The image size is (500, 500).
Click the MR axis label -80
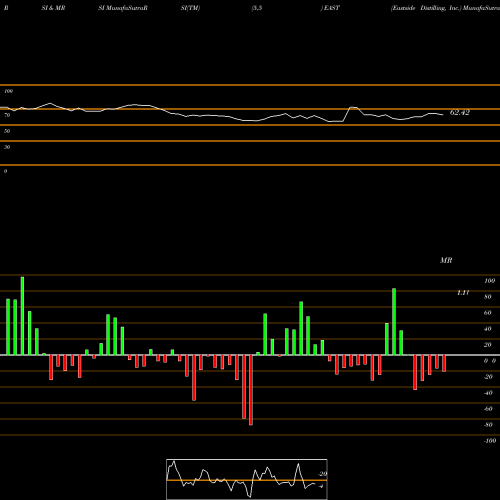[488, 425]
